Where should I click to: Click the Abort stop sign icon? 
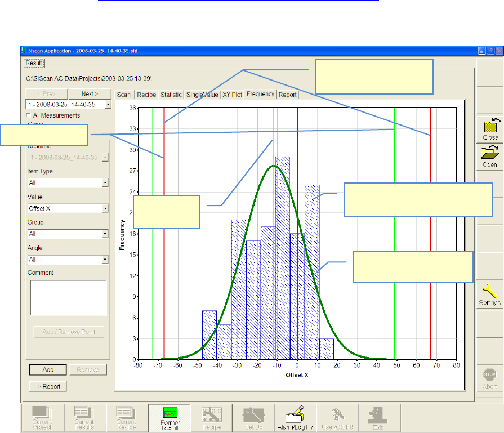click(490, 376)
